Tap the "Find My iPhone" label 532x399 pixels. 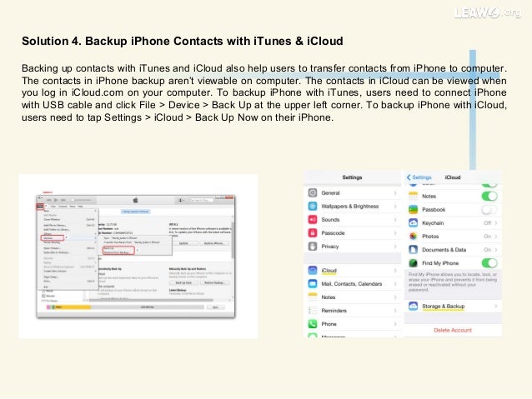tap(440, 263)
